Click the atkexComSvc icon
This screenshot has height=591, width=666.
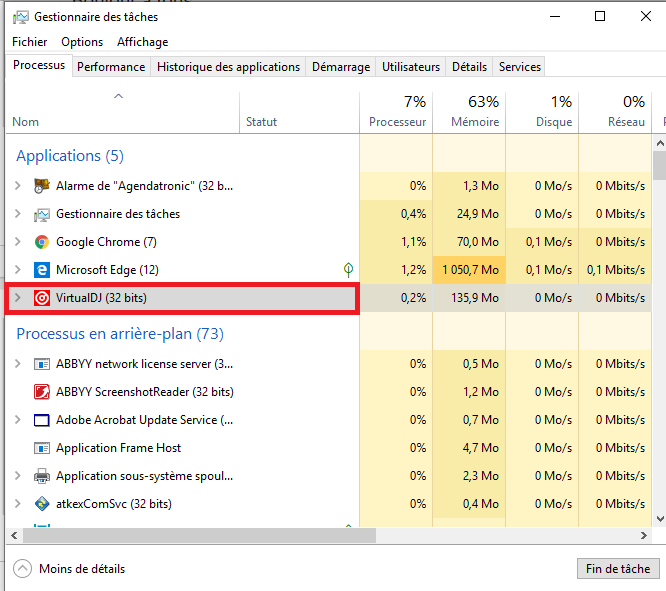42,504
